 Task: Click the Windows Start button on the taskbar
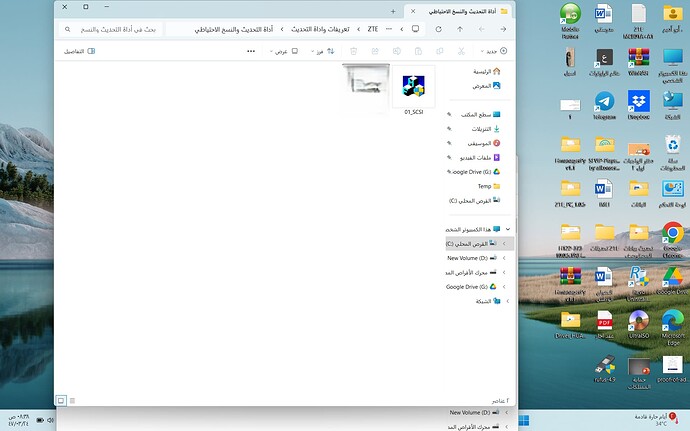click(524, 420)
